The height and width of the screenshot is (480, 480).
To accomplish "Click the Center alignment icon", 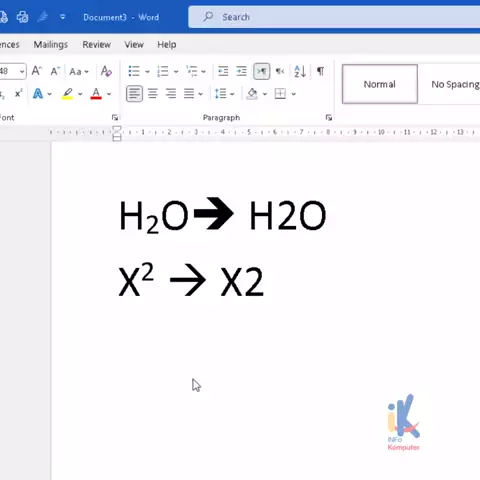I will click(153, 94).
